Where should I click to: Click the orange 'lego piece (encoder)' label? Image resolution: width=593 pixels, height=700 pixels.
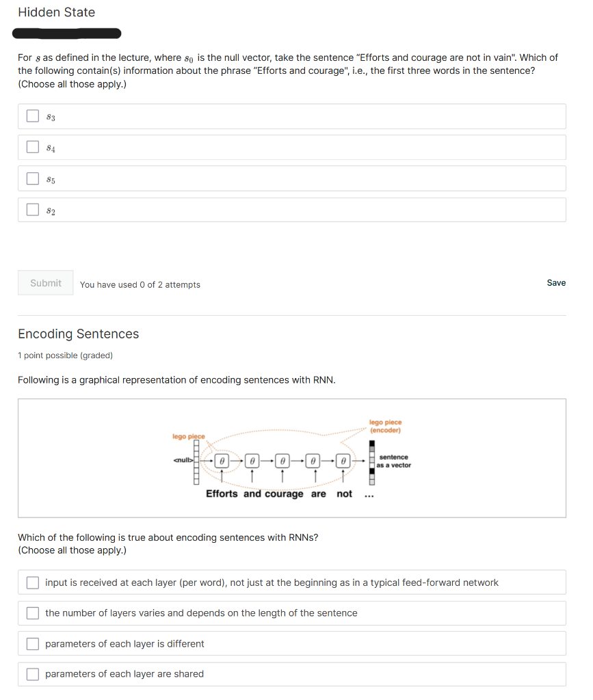[x=385, y=427]
